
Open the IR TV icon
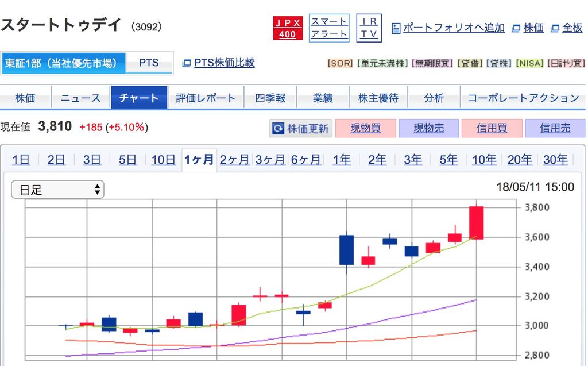pos(369,28)
